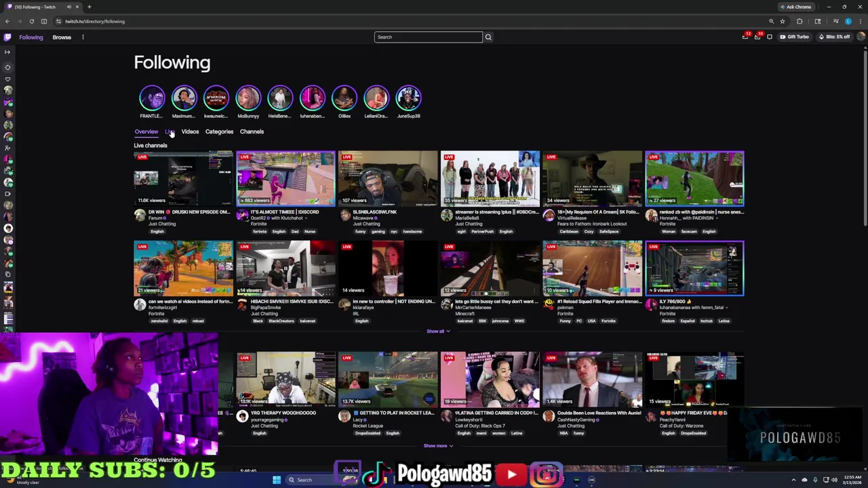Image resolution: width=868 pixels, height=488 pixels.
Task: Click the 'WWE' tag under MrCarterManeee
Action: point(519,321)
